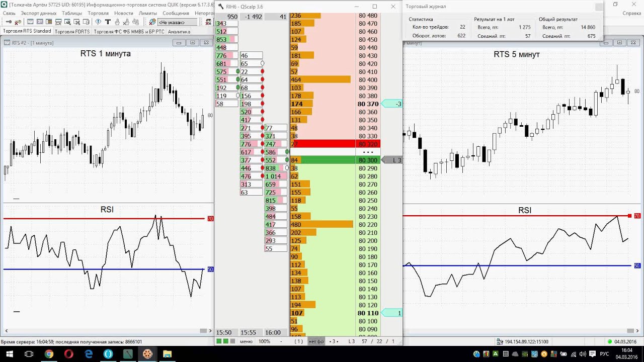644x362 pixels.
Task: Open the Internet Explorer icon in taskbar
Action: [x=89, y=354]
